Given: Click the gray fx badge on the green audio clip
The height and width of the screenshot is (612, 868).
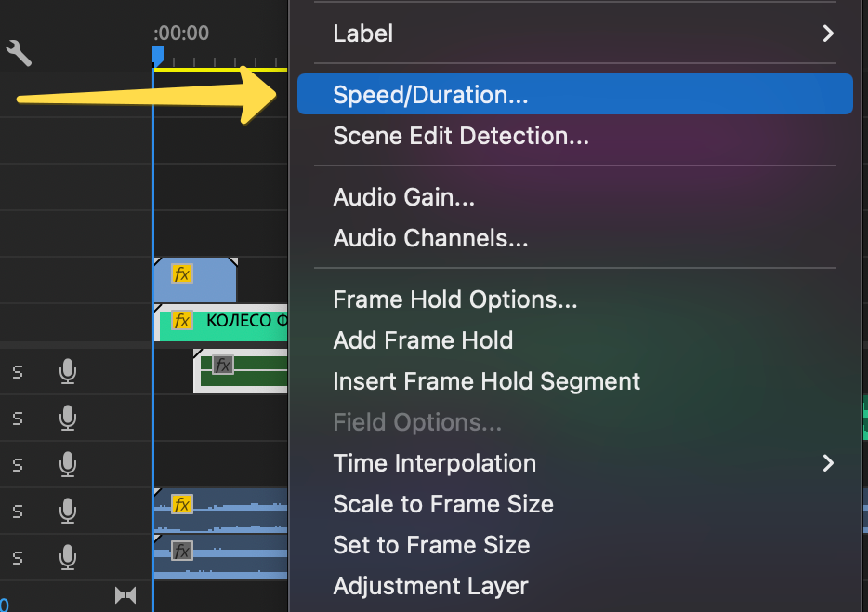Looking at the screenshot, I should 223,365.
